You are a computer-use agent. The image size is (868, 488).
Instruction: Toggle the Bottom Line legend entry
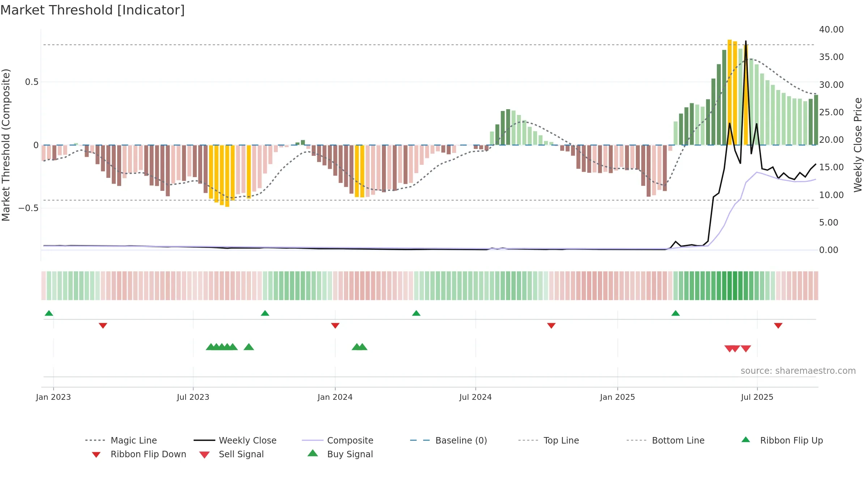665,440
